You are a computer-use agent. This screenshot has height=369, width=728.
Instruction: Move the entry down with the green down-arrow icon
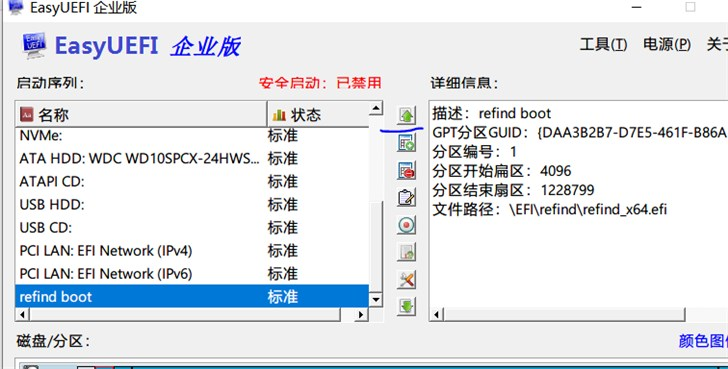tap(407, 306)
